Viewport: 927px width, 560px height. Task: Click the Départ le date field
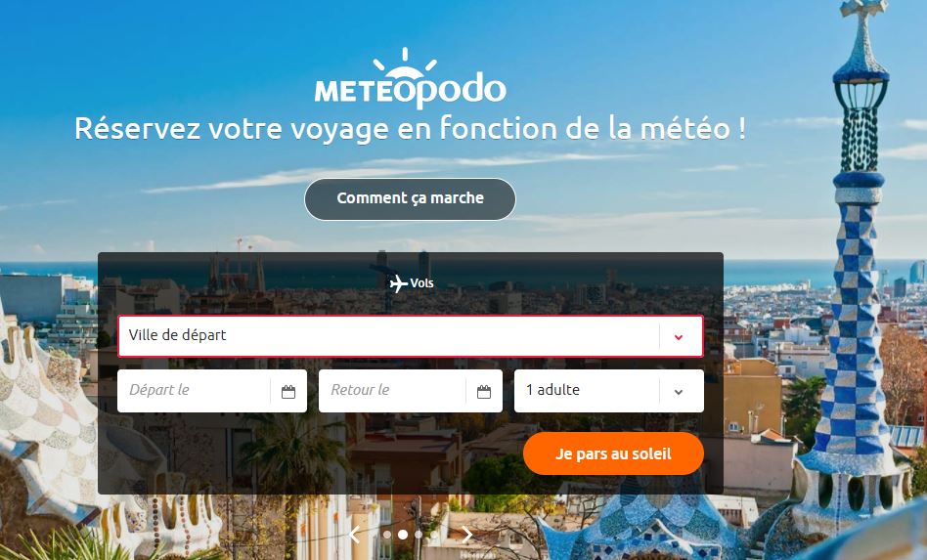point(212,391)
